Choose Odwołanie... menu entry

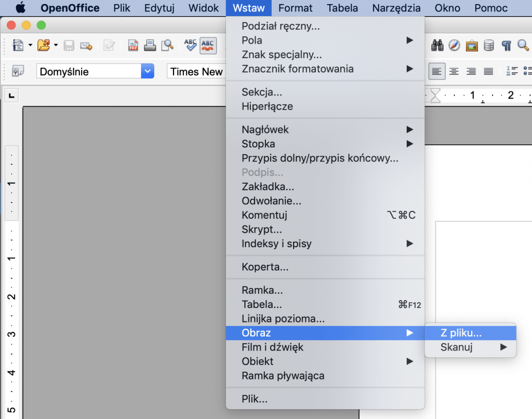[x=325, y=201]
